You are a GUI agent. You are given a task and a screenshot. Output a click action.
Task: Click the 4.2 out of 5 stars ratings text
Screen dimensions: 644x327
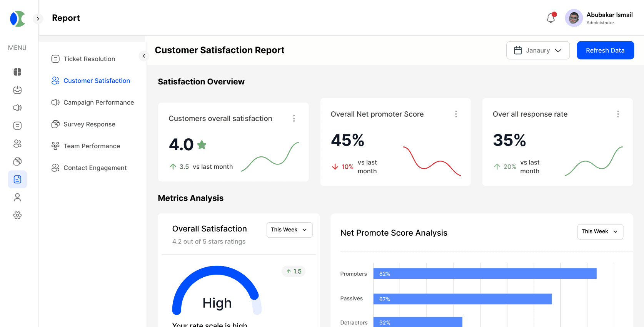pos(209,241)
